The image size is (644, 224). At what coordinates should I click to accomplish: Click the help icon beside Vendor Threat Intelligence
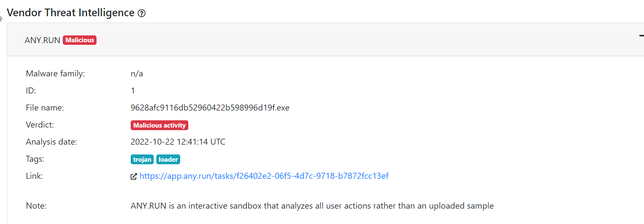(x=142, y=13)
